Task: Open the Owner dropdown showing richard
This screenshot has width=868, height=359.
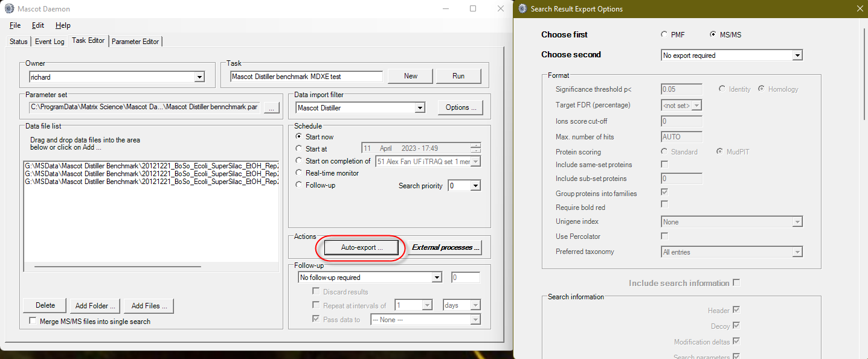Action: tap(117, 77)
